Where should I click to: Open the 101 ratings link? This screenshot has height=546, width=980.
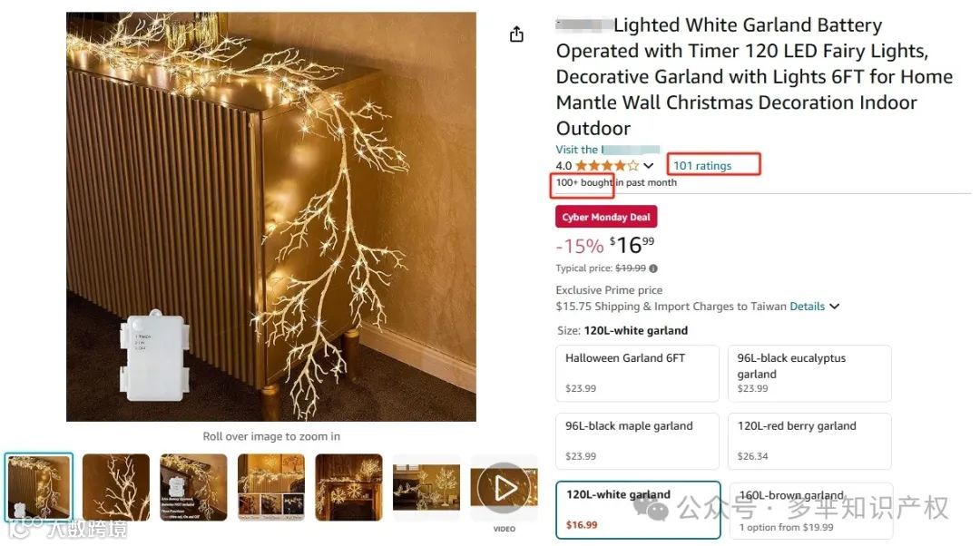click(701, 166)
